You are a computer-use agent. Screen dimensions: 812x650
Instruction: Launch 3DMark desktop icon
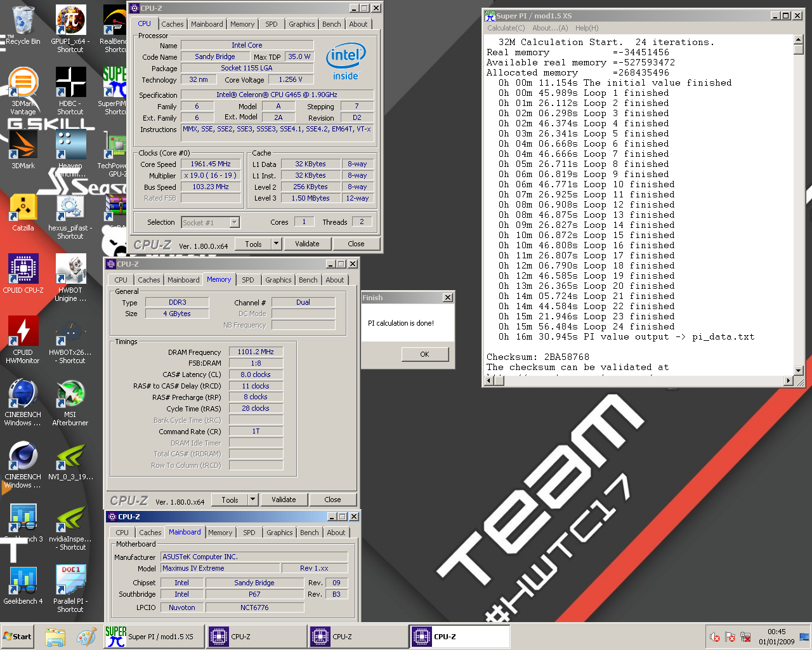pyautogui.click(x=23, y=149)
